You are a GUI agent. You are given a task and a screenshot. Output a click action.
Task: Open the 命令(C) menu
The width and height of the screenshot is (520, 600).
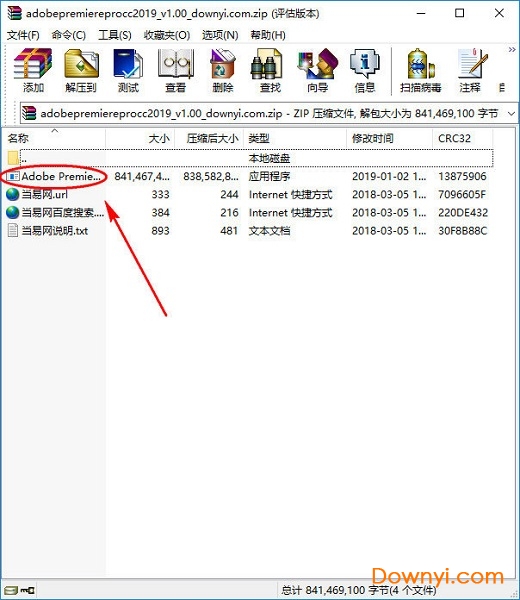tap(68, 35)
